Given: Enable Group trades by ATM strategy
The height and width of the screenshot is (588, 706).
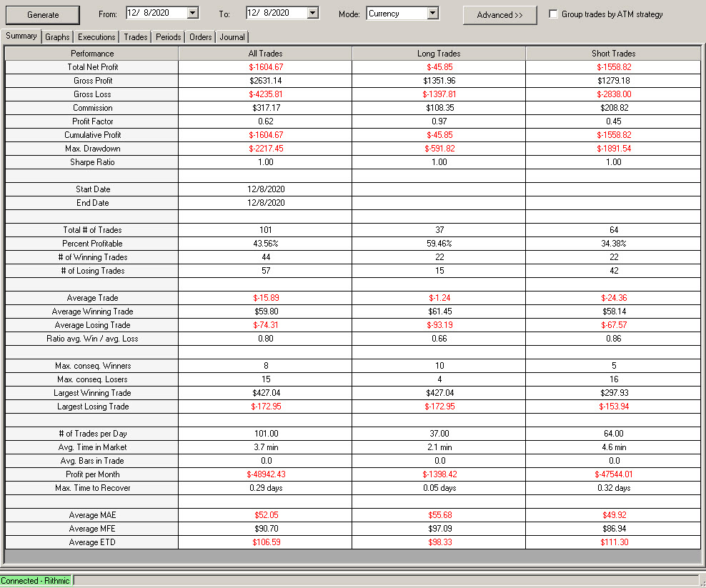Looking at the screenshot, I should [x=553, y=14].
